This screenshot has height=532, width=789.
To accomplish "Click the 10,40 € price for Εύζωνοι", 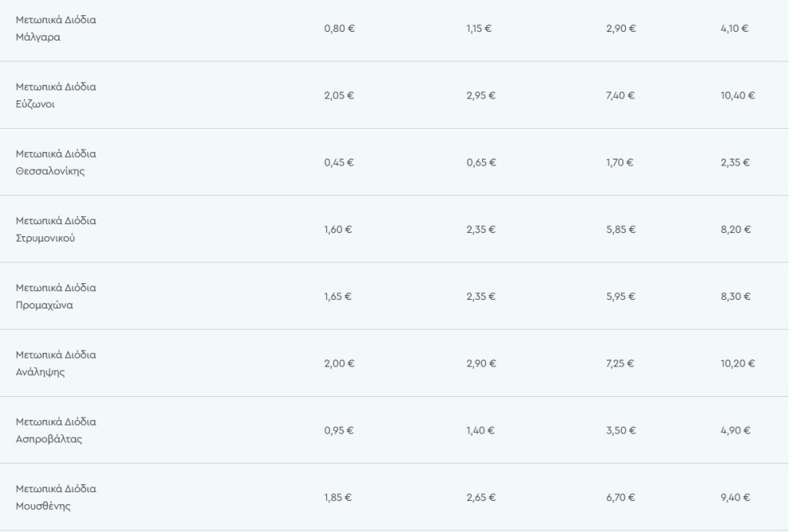I will (x=737, y=95).
